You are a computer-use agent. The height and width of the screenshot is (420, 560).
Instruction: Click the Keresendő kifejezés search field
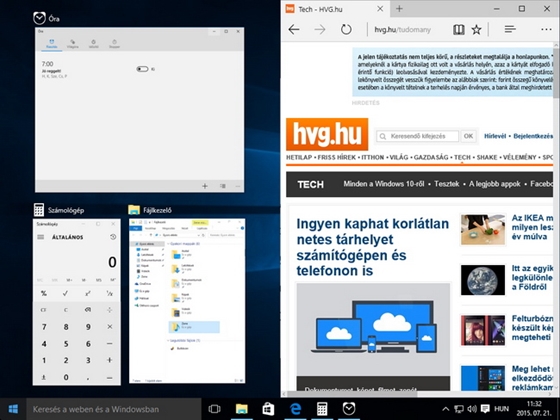[x=418, y=136]
